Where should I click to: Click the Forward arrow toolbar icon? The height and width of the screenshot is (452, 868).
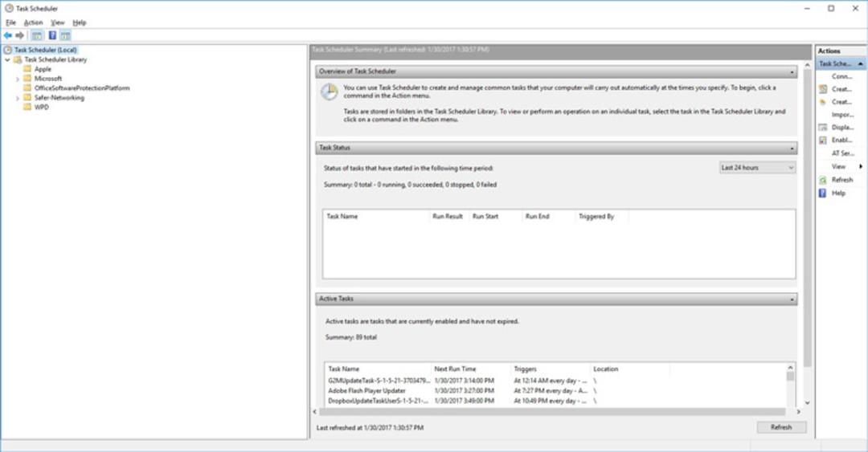(x=20, y=35)
